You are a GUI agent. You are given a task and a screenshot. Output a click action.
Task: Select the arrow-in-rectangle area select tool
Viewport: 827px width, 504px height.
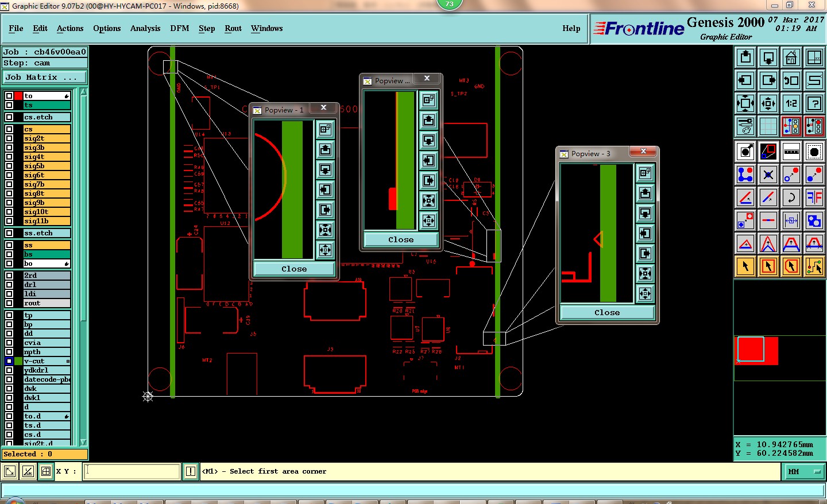tap(768, 266)
